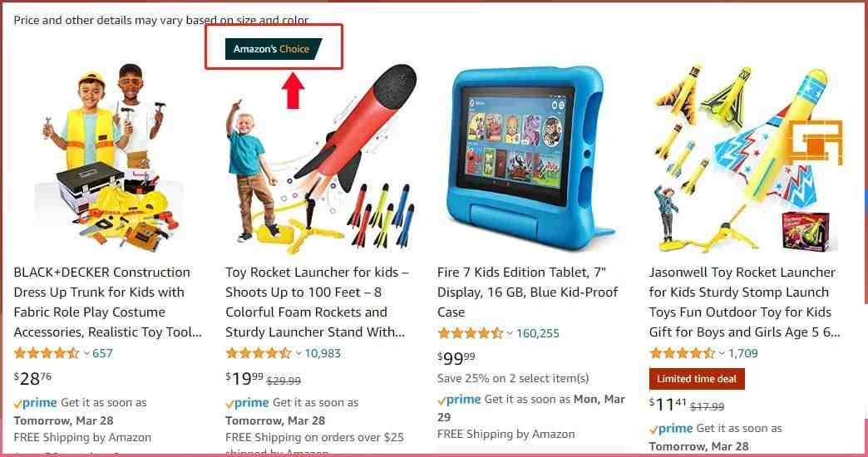
Task: Open Fire 7 Kids Edition Tablet title link
Action: [528, 292]
